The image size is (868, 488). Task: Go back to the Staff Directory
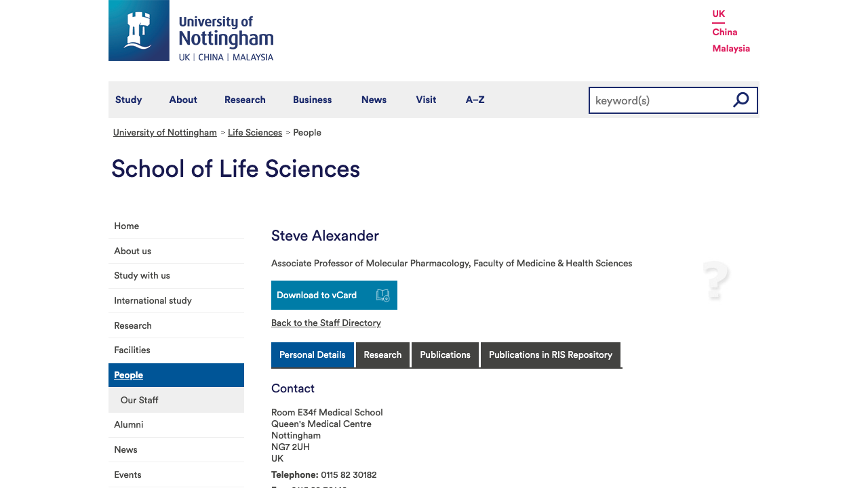click(x=325, y=323)
